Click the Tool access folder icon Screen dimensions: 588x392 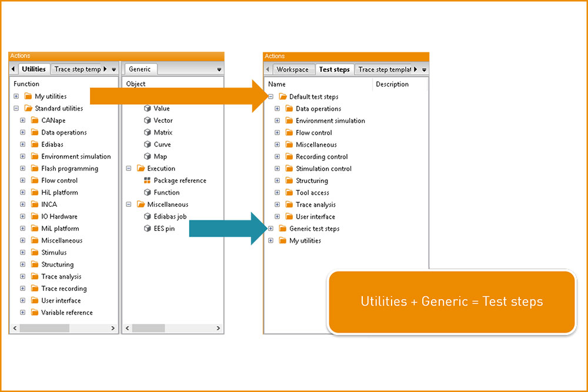point(289,193)
